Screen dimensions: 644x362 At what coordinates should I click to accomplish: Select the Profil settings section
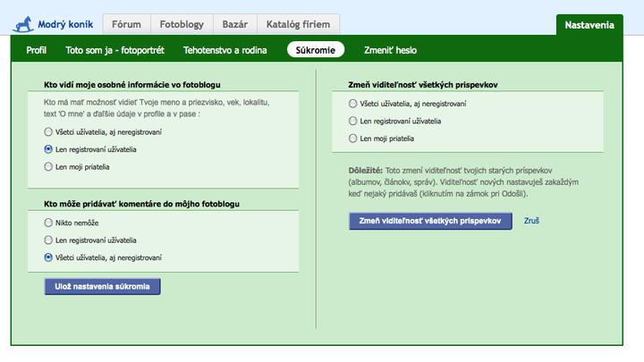click(37, 50)
